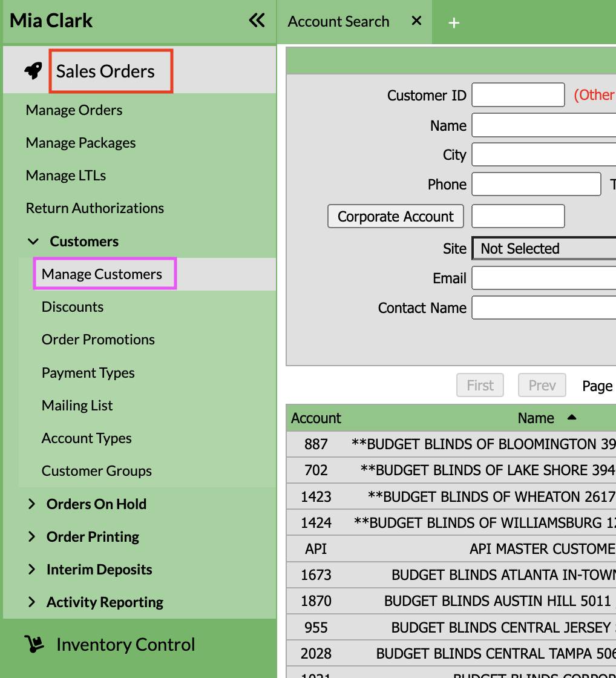Click BUDGET BLINDS OF LAKE SHORE name
The height and width of the screenshot is (678, 616).
pos(488,470)
